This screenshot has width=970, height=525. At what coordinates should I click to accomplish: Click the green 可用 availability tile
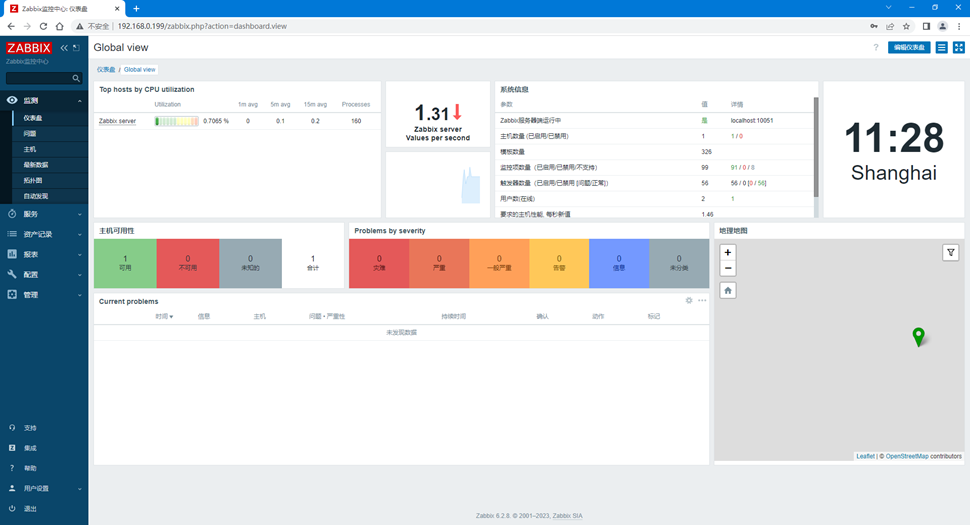click(x=125, y=263)
